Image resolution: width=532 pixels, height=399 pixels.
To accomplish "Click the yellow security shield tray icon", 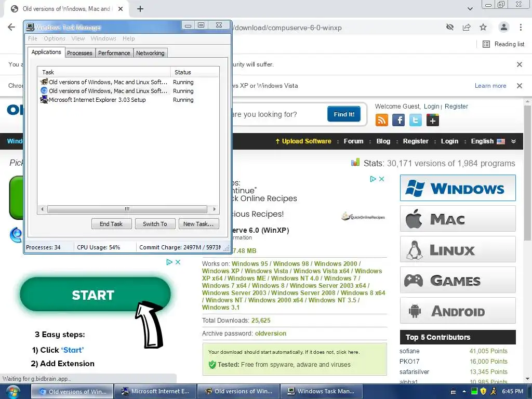I will point(484,391).
